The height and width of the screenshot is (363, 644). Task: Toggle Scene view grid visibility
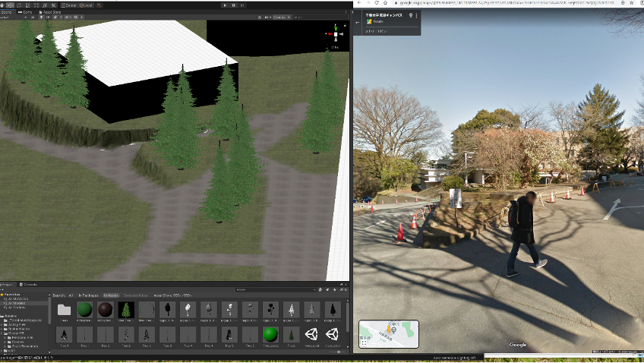[75, 17]
